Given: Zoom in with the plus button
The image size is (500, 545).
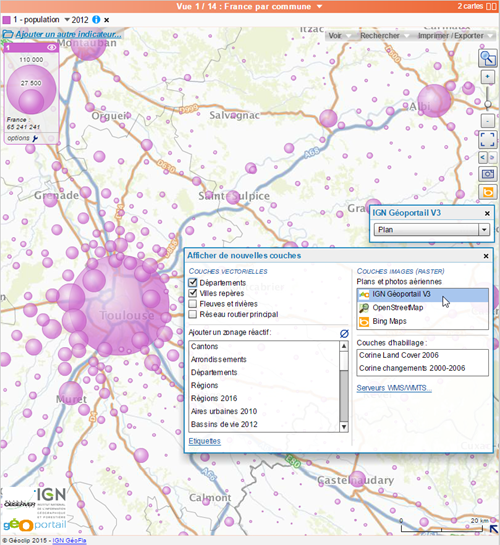Looking at the screenshot, I should (x=487, y=77).
